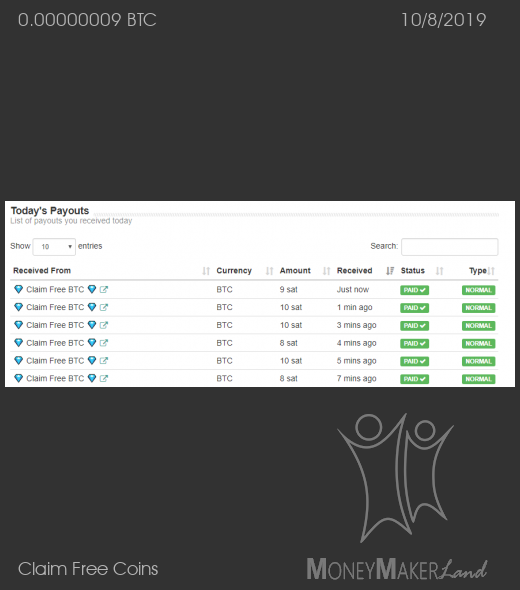The height and width of the screenshot is (590, 520).
Task: Open external link icon in 5 mins ago row
Action: (x=104, y=360)
